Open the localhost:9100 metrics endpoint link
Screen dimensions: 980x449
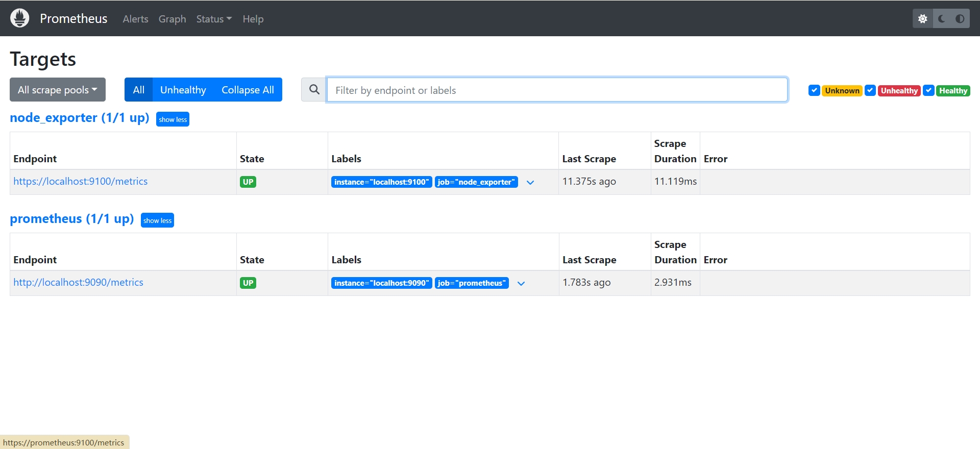pos(80,182)
